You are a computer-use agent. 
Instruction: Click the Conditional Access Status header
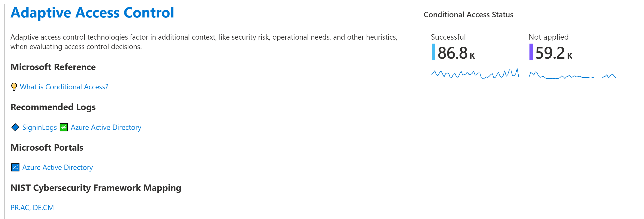point(469,15)
